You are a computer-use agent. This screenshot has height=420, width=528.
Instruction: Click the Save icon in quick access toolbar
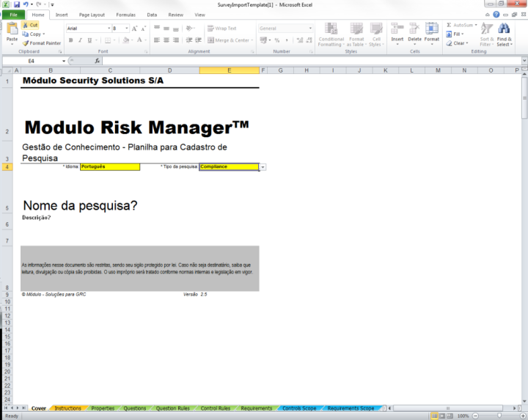pyautogui.click(x=16, y=4)
